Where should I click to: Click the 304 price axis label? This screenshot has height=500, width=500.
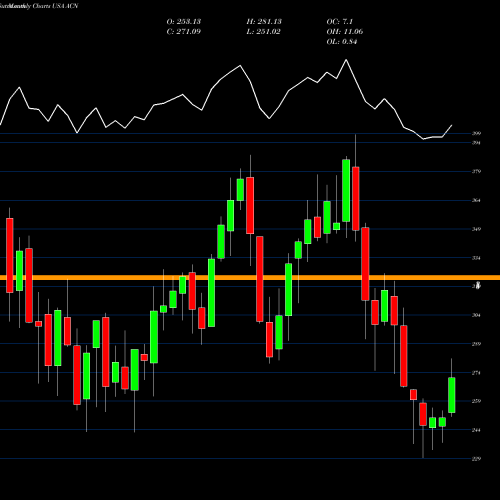pyautogui.click(x=476, y=315)
